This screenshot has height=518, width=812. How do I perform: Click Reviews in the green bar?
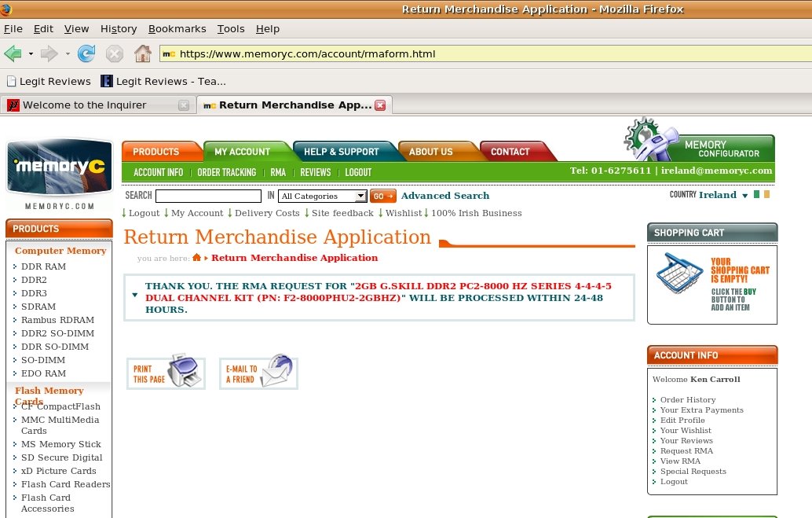click(x=316, y=172)
